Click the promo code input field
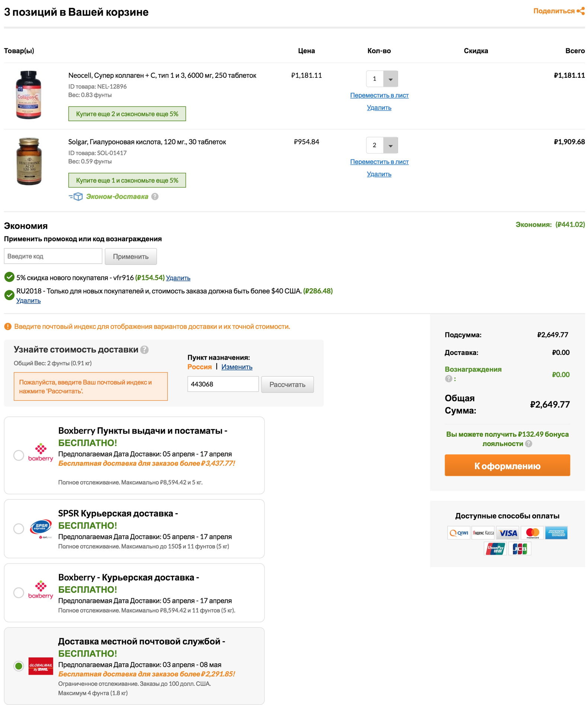The width and height of the screenshot is (588, 705). pyautogui.click(x=53, y=256)
